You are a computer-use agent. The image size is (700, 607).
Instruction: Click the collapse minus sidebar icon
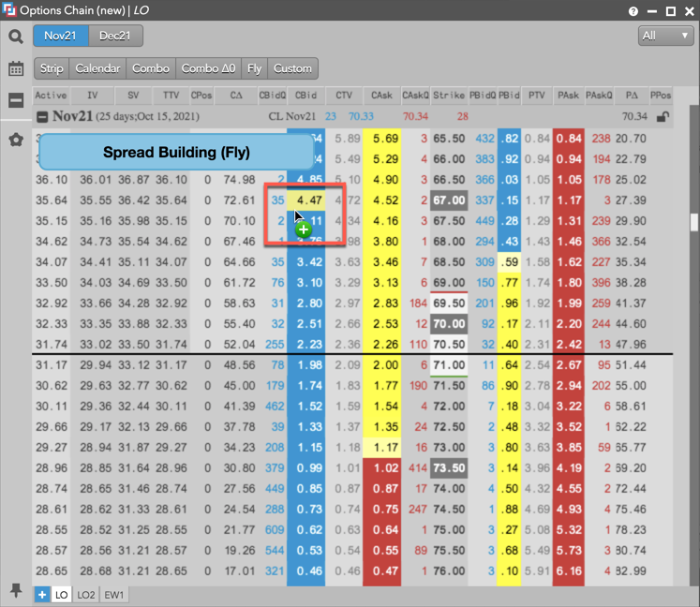(x=16, y=100)
